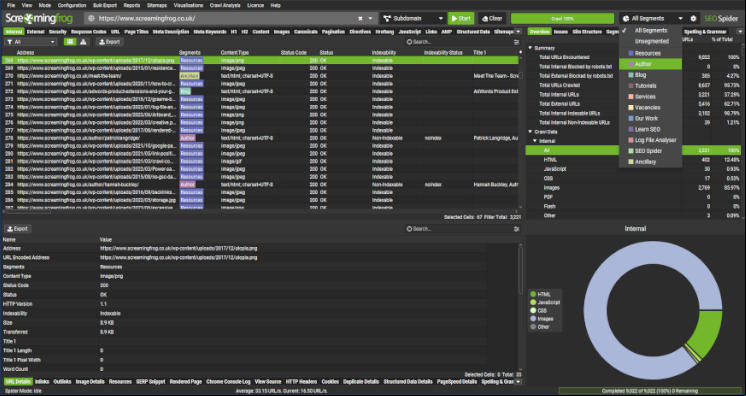Toggle Images in chart legend

[541, 319]
